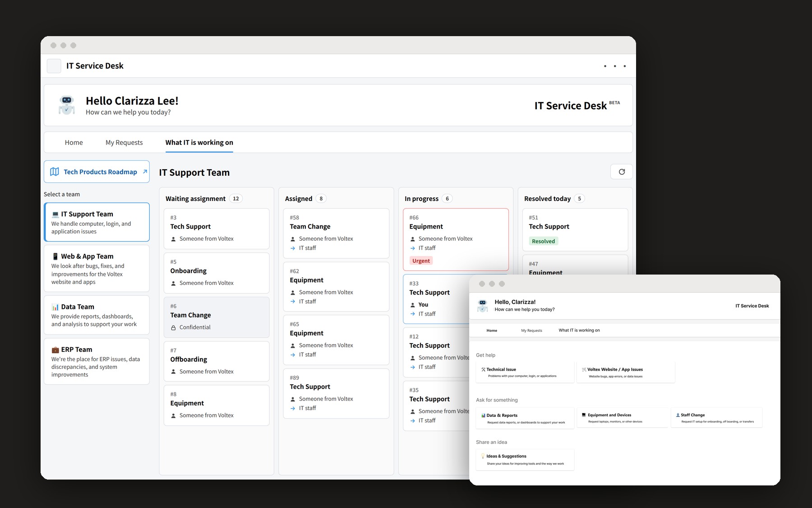Click the app logo square beside IT Service Desk title
The height and width of the screenshot is (508, 812).
(54, 66)
